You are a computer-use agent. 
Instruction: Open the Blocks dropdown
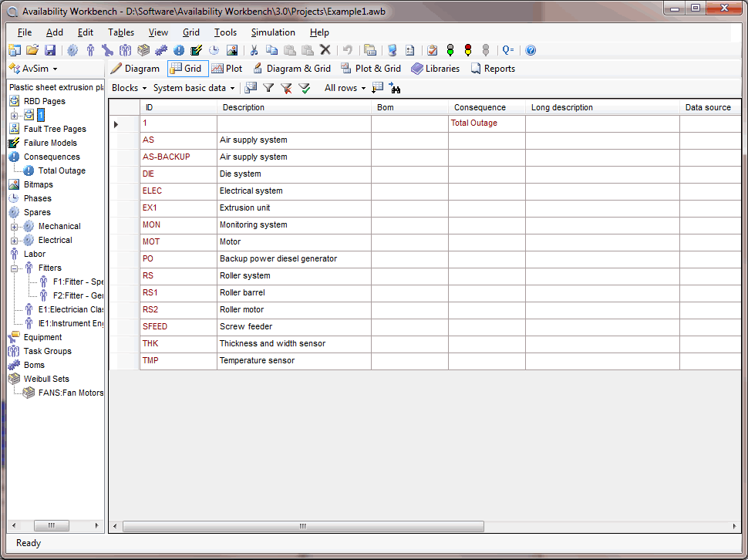pyautogui.click(x=129, y=88)
